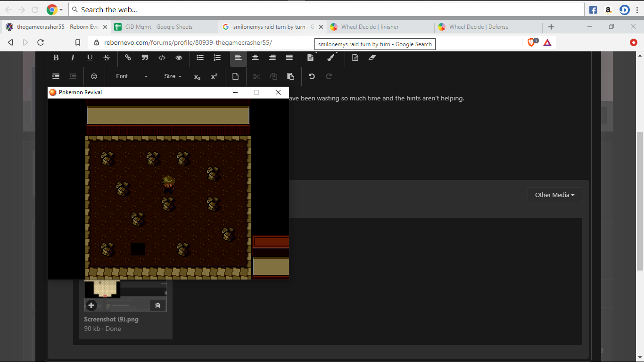This screenshot has width=644, height=362.
Task: Remove formatting with the eraser icon
Action: tap(372, 58)
